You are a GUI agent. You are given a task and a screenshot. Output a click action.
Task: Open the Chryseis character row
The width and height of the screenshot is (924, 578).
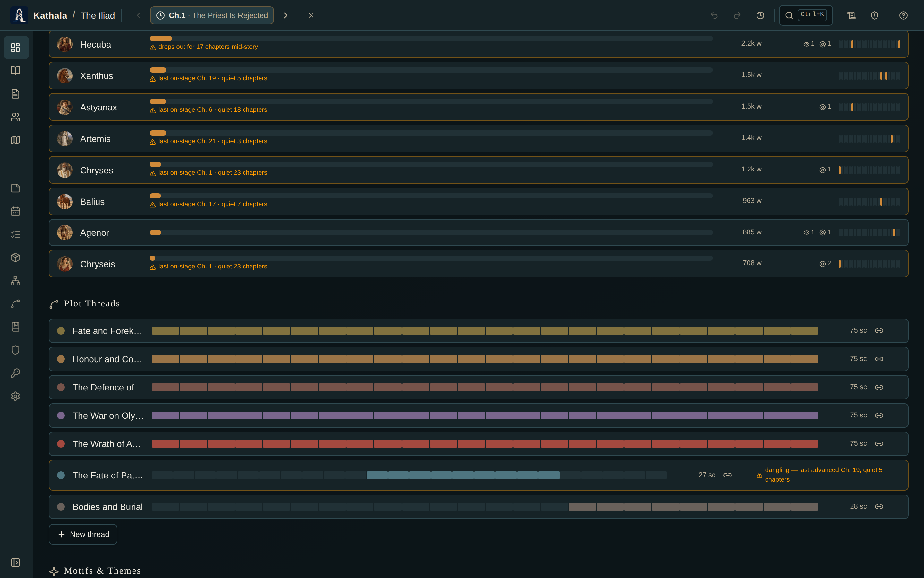coord(478,264)
